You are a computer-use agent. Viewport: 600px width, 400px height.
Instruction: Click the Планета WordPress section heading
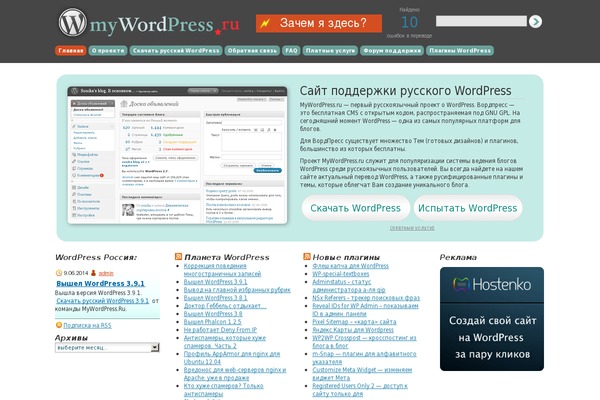[x=227, y=257]
